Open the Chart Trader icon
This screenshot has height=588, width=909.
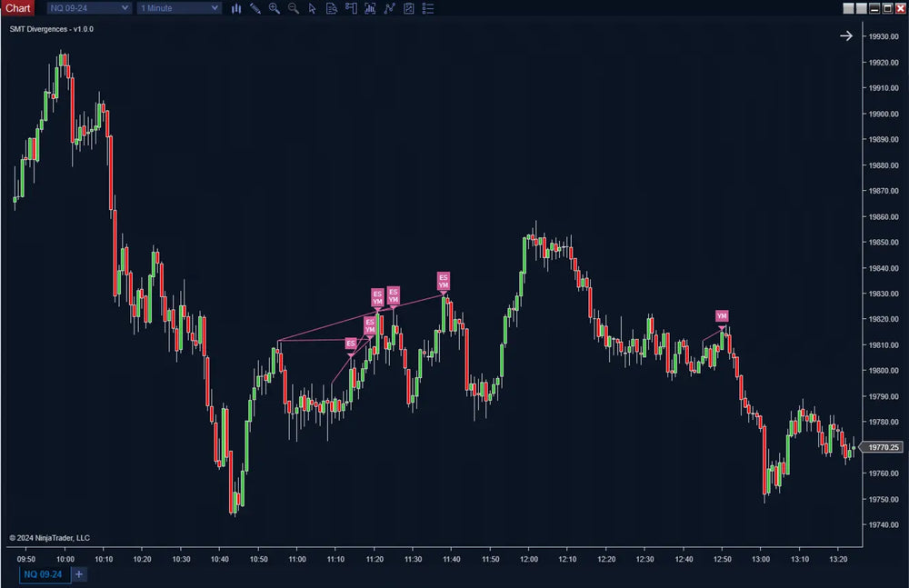[352, 8]
